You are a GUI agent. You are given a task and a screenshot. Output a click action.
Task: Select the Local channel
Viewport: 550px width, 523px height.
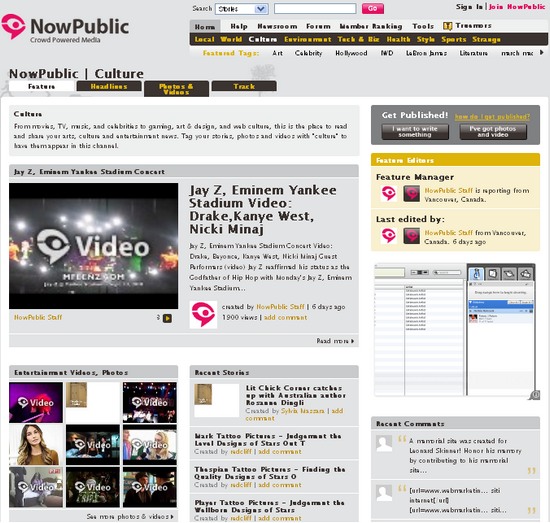coord(204,39)
